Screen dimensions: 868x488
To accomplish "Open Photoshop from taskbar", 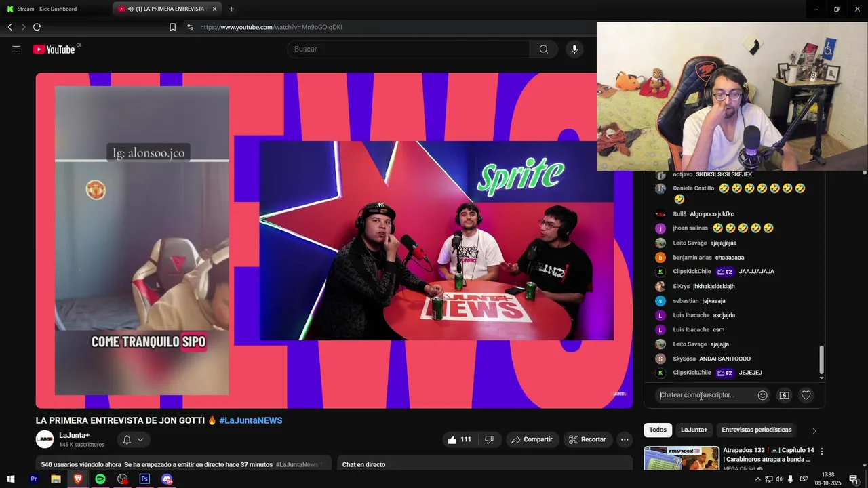I will [144, 479].
